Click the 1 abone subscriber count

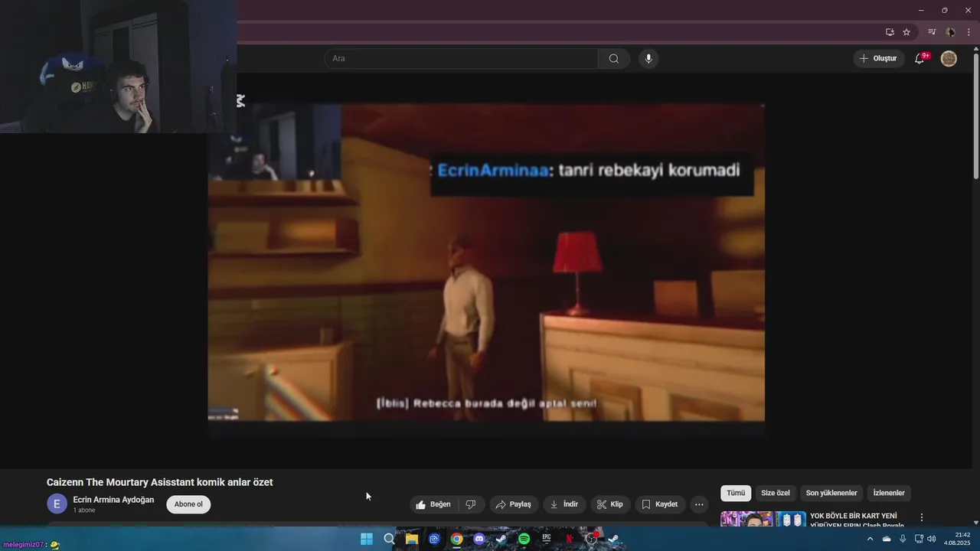tap(84, 510)
